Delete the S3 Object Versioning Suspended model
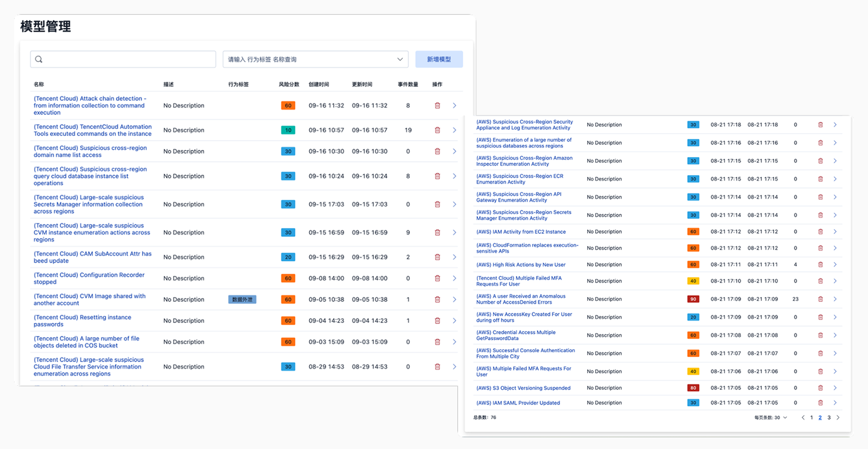868x449 pixels. pyautogui.click(x=820, y=388)
